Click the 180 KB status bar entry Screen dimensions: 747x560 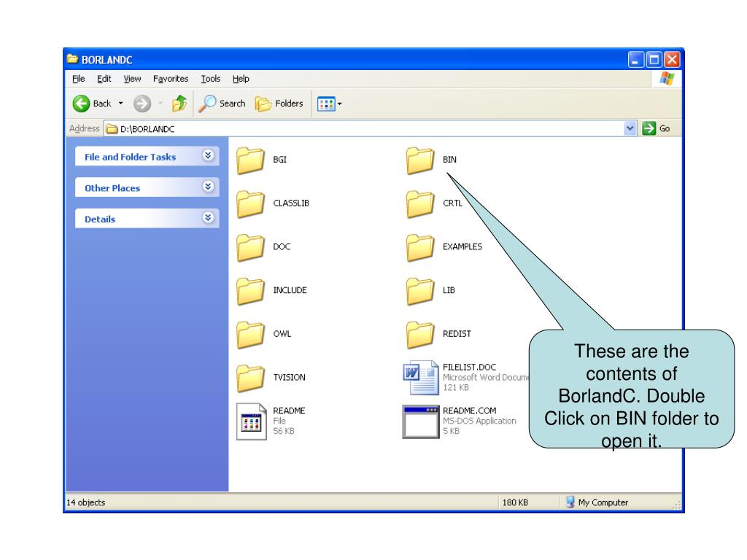click(515, 502)
